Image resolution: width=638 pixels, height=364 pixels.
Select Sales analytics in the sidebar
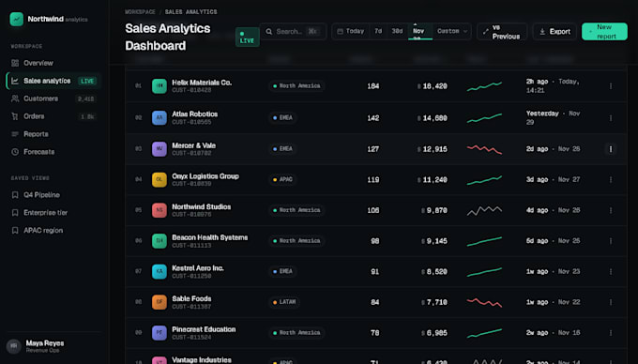click(53, 81)
